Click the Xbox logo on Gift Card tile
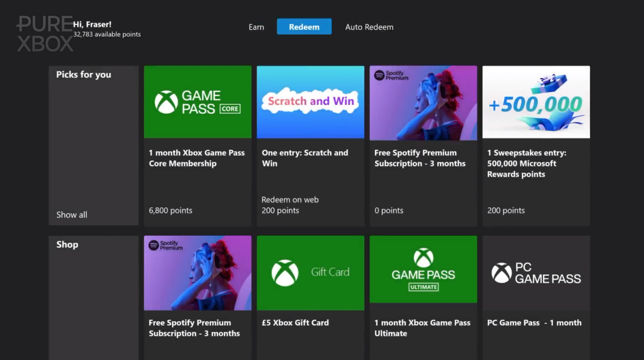The width and height of the screenshot is (644, 360). click(285, 273)
